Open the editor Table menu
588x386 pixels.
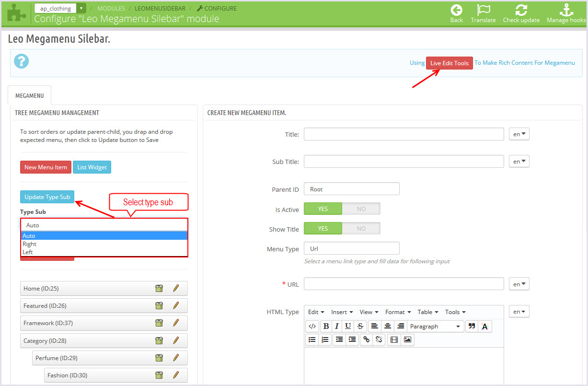[428, 312]
